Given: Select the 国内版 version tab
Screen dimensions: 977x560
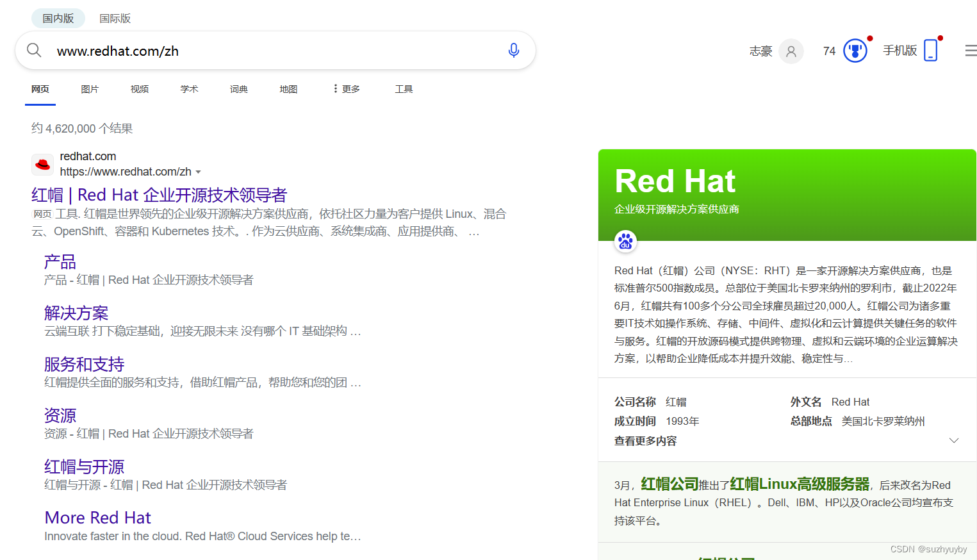Looking at the screenshot, I should pos(58,18).
